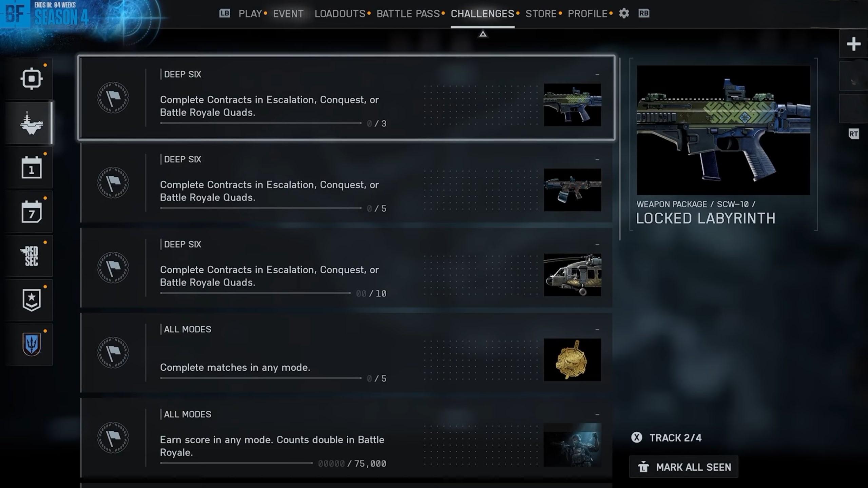868x488 pixels.
Task: Select the aircraft carrier season challenges category
Action: point(31,123)
